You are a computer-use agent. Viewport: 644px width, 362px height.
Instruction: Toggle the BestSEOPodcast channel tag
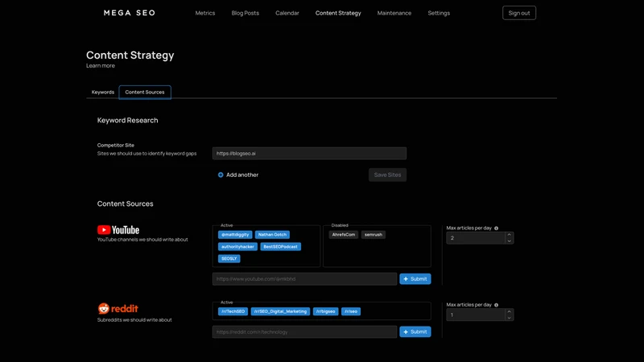point(280,247)
